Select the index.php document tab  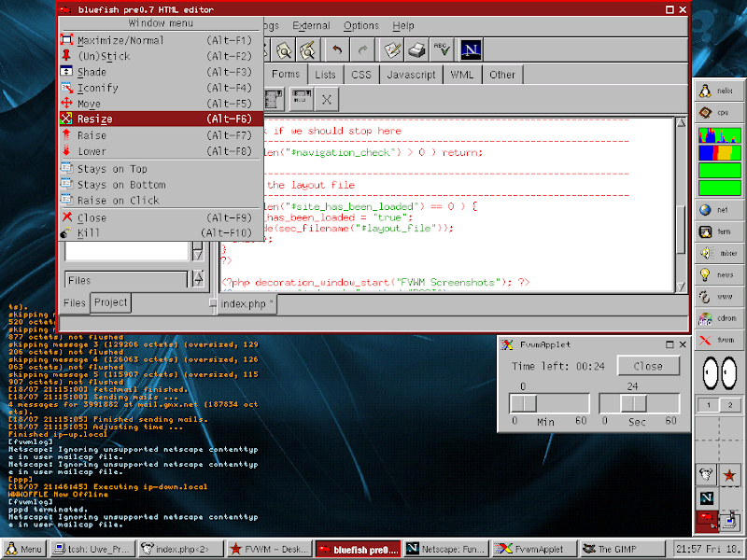247,304
